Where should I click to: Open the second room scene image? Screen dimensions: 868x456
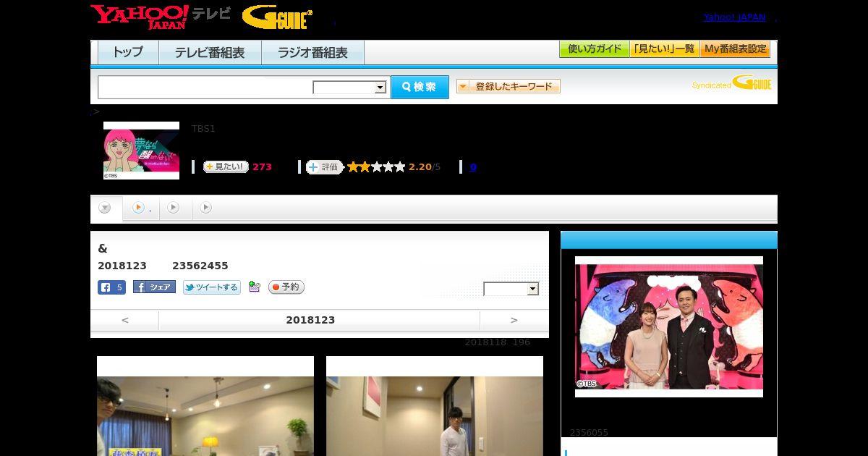point(435,407)
